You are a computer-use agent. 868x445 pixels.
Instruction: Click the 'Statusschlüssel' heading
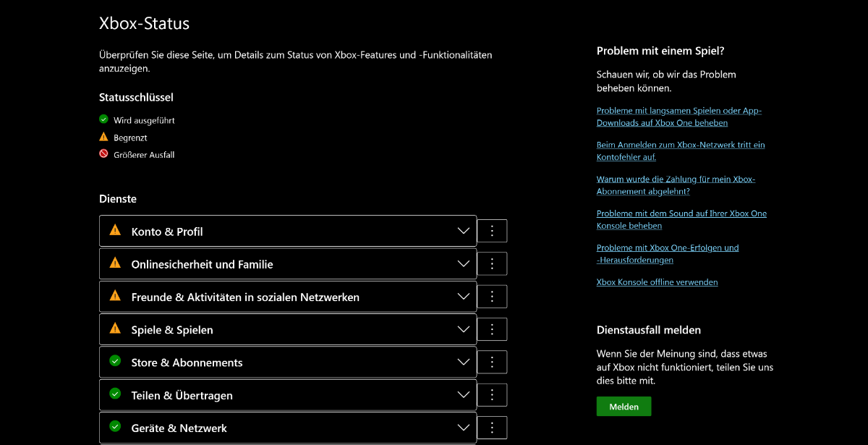(x=136, y=97)
